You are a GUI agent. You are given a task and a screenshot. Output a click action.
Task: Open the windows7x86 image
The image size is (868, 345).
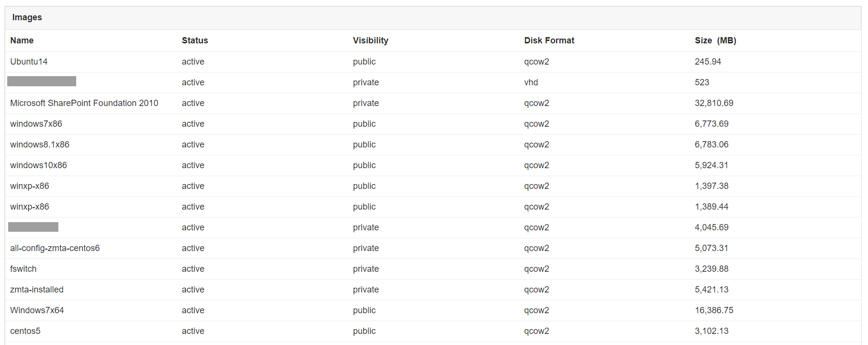pos(36,124)
